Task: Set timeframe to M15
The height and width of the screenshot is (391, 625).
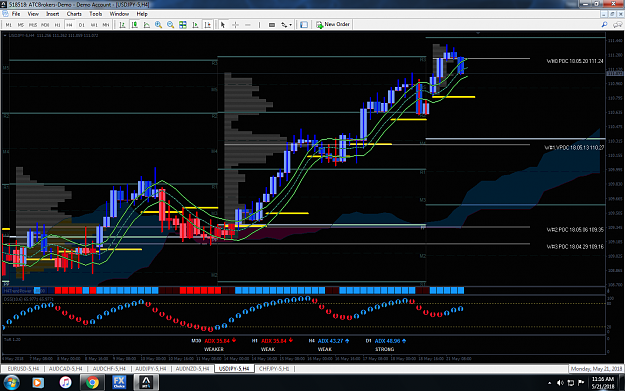Action: click(x=33, y=25)
